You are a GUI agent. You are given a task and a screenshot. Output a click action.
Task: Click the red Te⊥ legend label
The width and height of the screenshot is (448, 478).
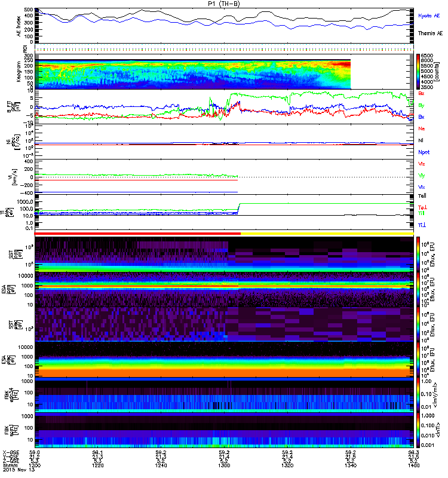pyautogui.click(x=423, y=207)
